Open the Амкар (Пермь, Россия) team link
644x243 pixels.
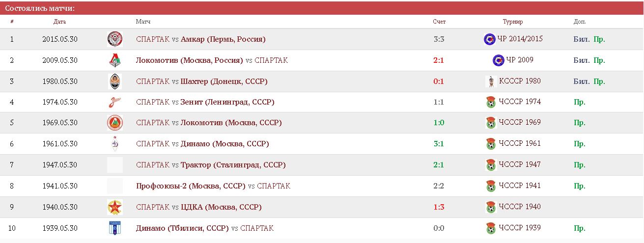[223, 39]
